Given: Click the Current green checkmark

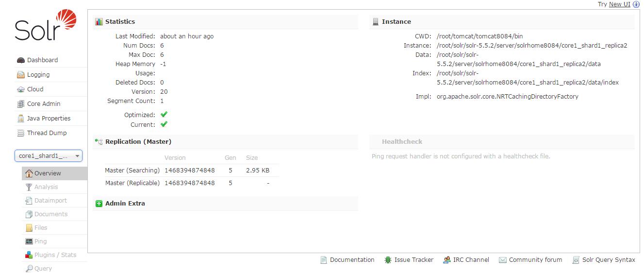Looking at the screenshot, I should tap(164, 124).
